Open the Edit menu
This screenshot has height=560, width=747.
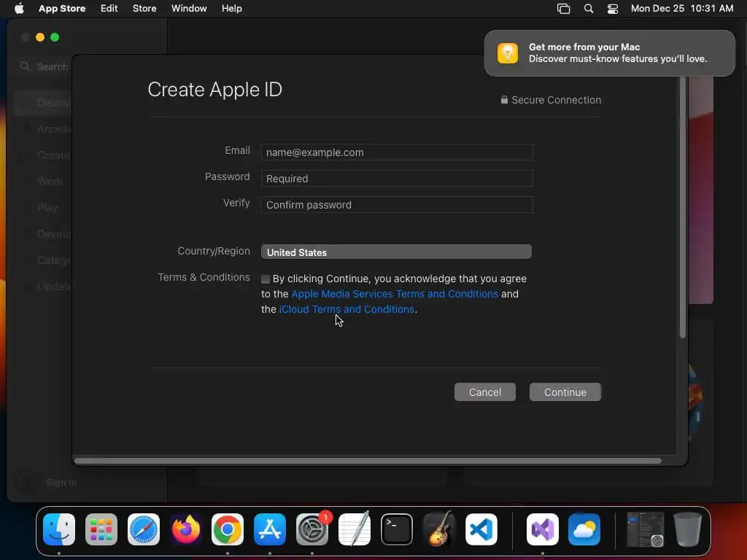pos(109,9)
